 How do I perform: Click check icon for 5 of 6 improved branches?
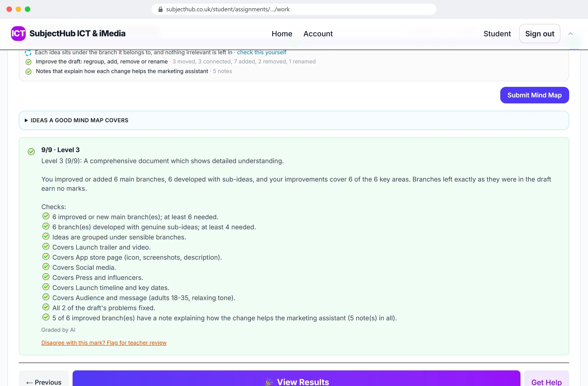tap(46, 317)
